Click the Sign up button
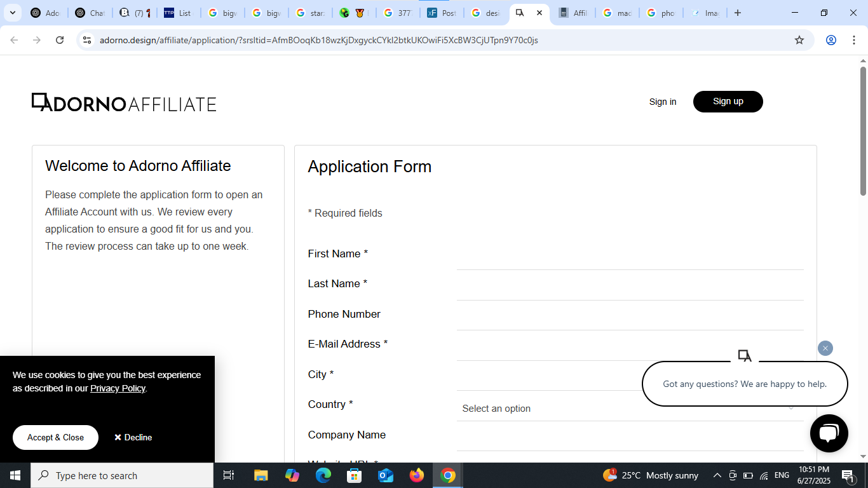The width and height of the screenshot is (868, 488). [728, 102]
